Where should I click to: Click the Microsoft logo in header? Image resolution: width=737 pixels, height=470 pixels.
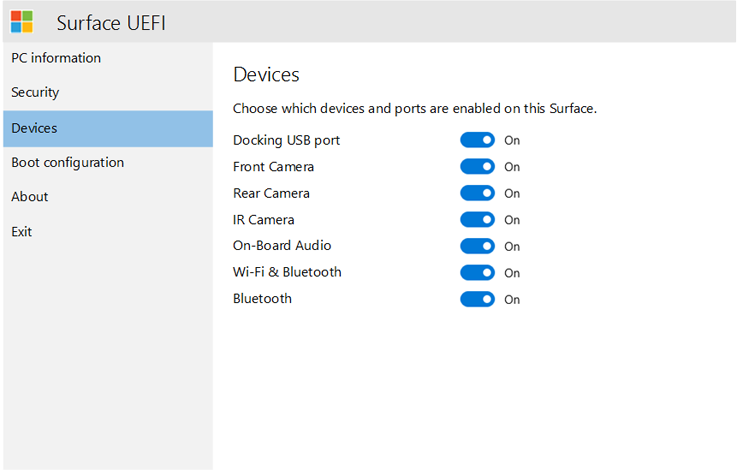tap(22, 21)
